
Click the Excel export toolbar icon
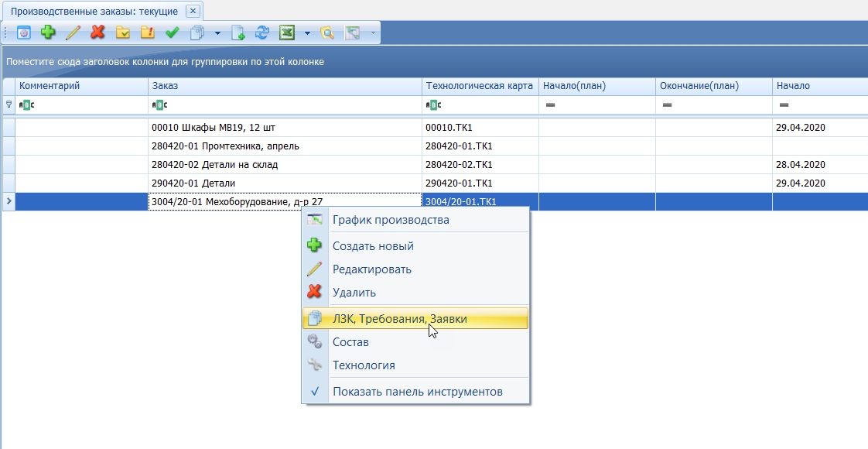point(287,33)
